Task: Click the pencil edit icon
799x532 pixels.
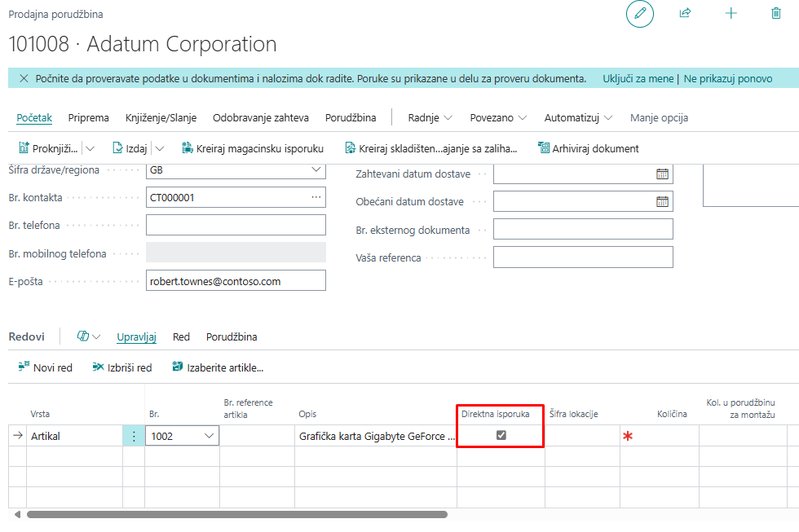Action: click(x=640, y=14)
